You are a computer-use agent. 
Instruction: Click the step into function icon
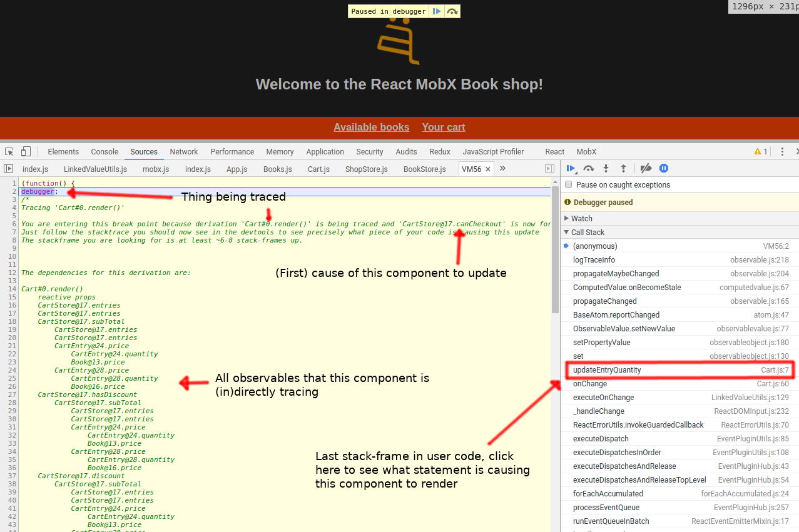[606, 168]
